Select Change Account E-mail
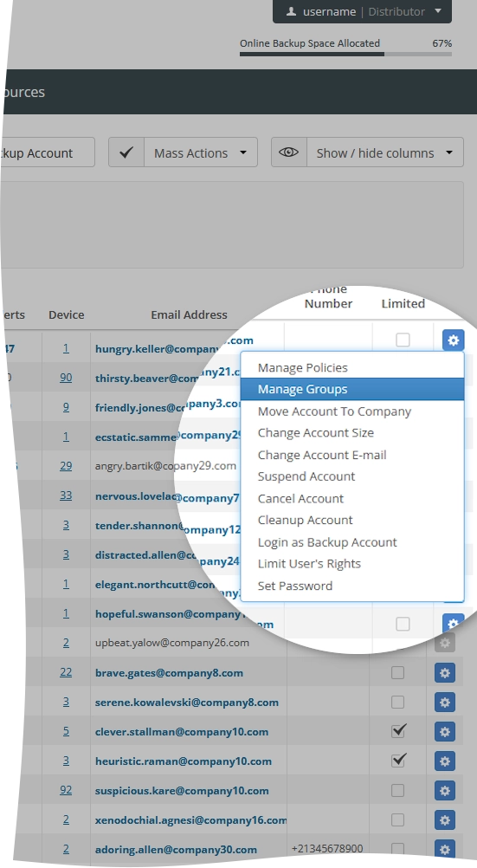The height and width of the screenshot is (868, 477). 352,455
